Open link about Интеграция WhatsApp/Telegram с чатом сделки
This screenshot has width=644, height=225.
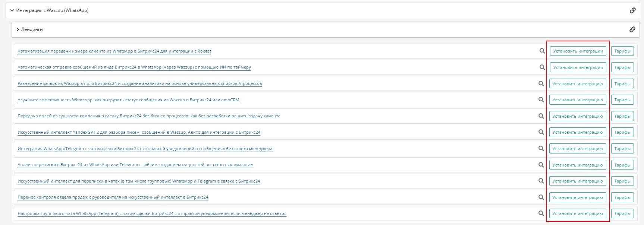[x=145, y=149]
